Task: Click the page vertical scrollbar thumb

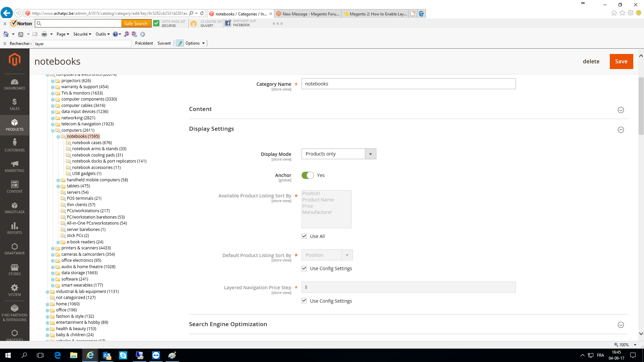Action: tap(641, 106)
